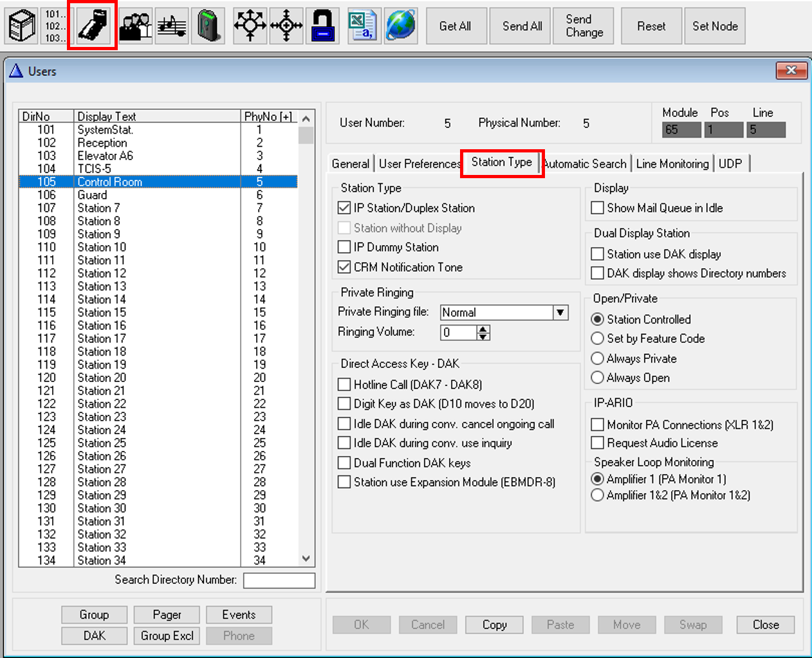Switch to the Line Monitoring tab

672,164
